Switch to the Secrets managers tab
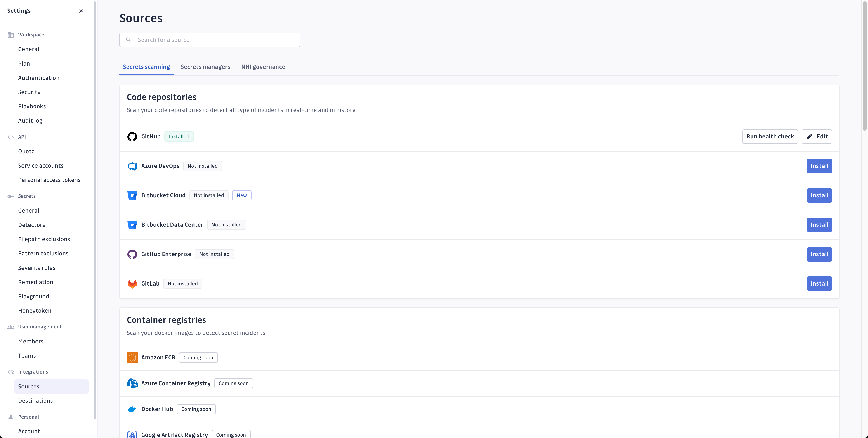The width and height of the screenshot is (868, 438). [205, 67]
